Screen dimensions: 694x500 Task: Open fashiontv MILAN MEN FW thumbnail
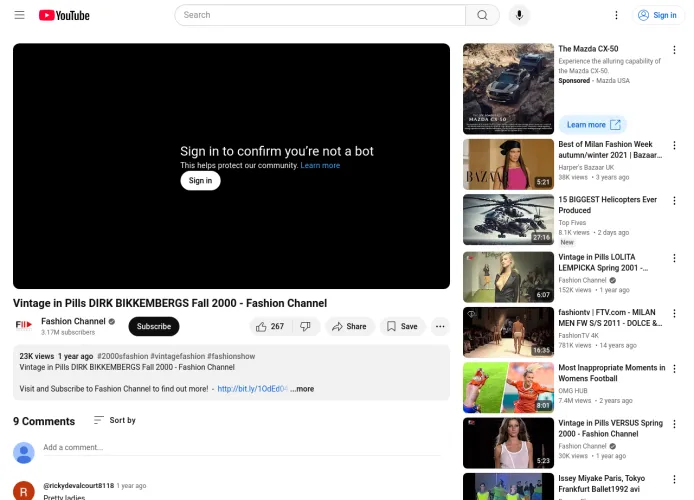(508, 332)
